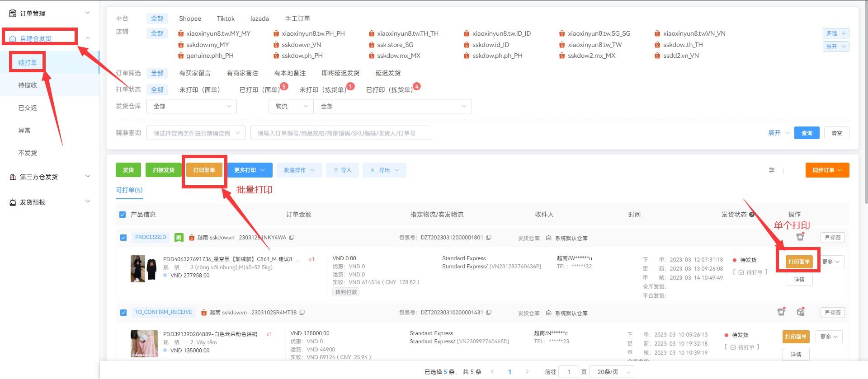Open the 更多打印 dropdown button
This screenshot has height=379, width=868.
[x=250, y=170]
